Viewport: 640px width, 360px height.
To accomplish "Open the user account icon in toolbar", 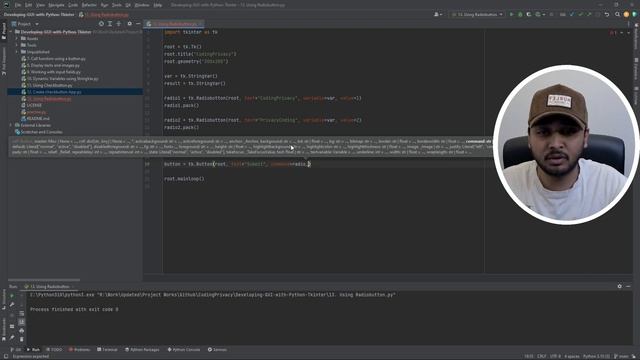I will [x=437, y=14].
